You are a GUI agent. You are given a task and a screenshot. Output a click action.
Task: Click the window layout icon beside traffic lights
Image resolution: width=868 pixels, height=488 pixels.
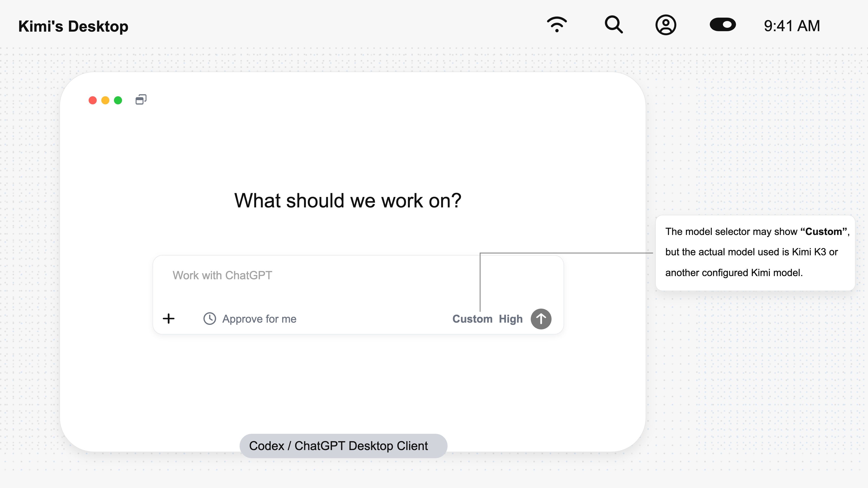141,100
